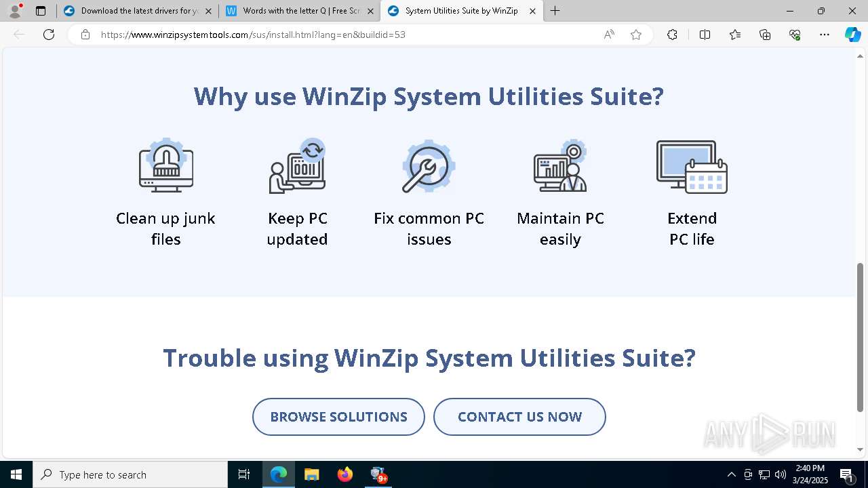Open Browser essentials
Screen dimensions: 868x488
[795, 35]
